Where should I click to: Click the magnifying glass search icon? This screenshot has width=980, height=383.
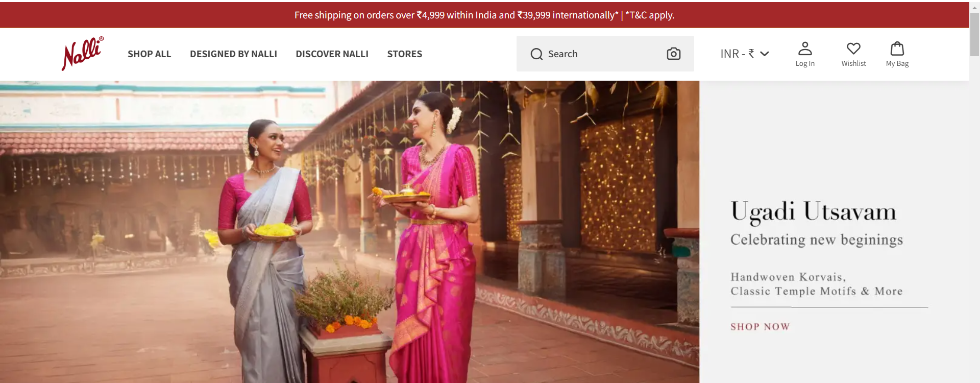[536, 54]
